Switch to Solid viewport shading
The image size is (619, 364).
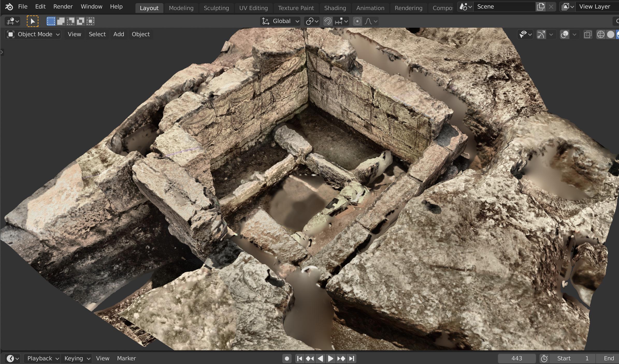[611, 34]
